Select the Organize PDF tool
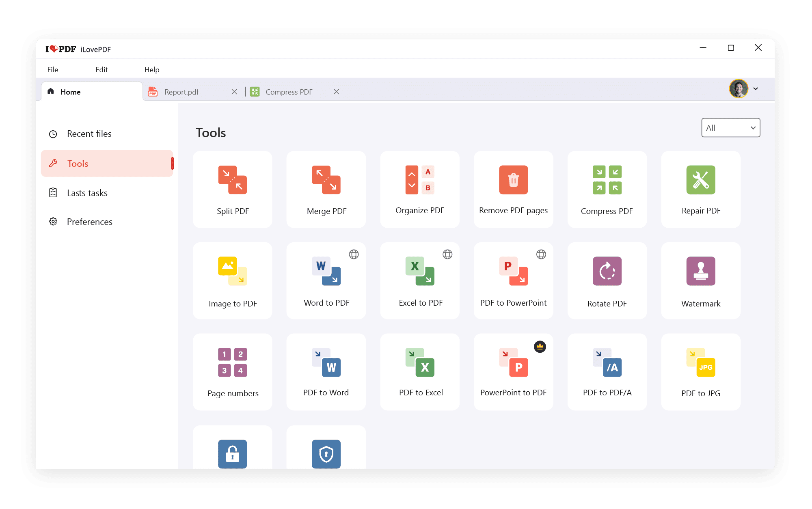 pyautogui.click(x=420, y=189)
